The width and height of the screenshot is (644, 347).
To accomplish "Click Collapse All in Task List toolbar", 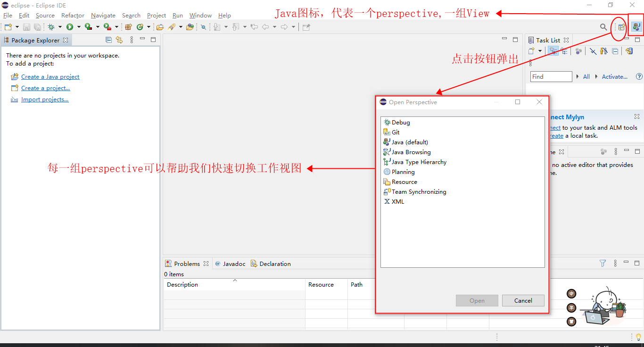I will [615, 51].
